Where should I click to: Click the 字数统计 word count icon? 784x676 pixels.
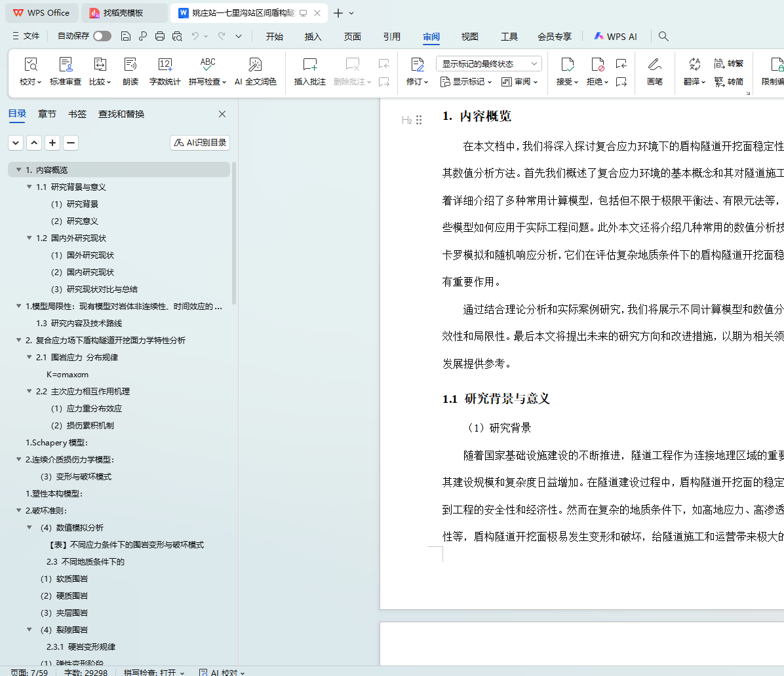click(x=165, y=65)
